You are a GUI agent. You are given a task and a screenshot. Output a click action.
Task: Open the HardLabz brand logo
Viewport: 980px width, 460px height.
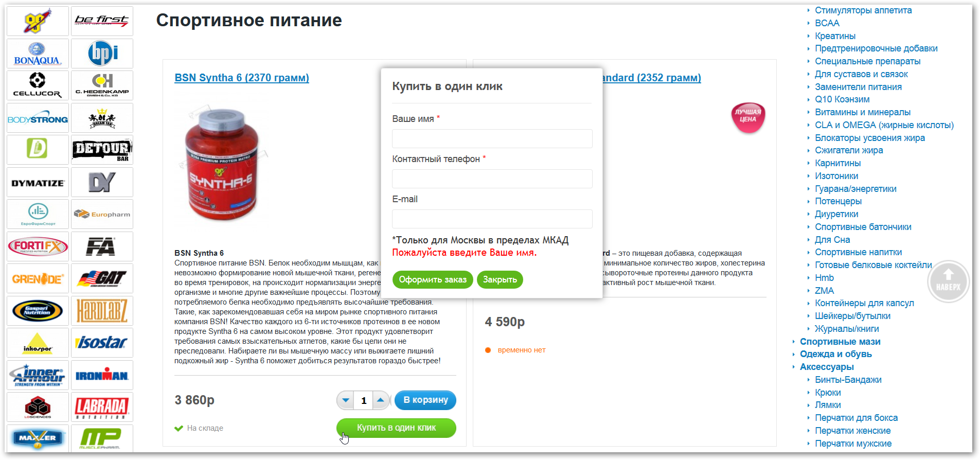[x=102, y=311]
